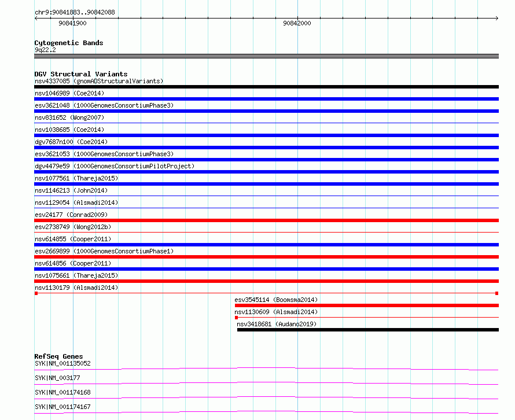The image size is (515, 420).
Task: Click the 90842000 ruler position label
Action: click(297, 23)
